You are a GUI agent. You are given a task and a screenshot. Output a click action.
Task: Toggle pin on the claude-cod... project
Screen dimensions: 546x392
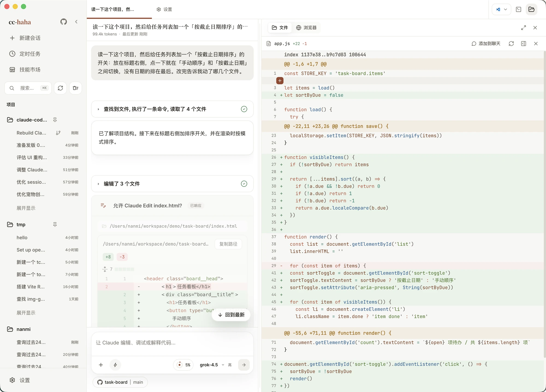[x=55, y=120]
